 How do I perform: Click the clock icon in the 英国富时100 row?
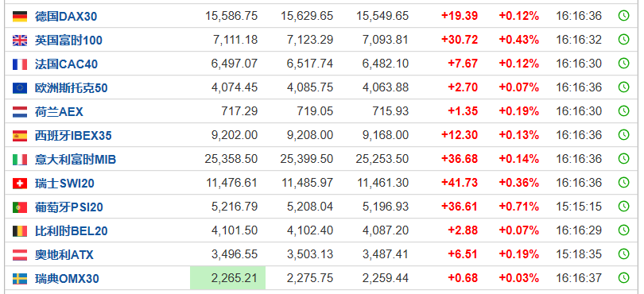pyautogui.click(x=623, y=40)
